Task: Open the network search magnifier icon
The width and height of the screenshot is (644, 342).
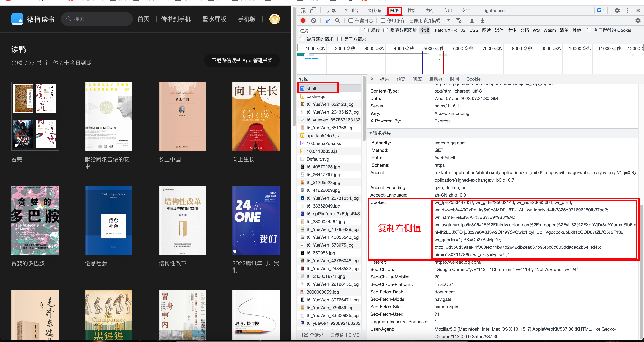Action: click(x=337, y=20)
